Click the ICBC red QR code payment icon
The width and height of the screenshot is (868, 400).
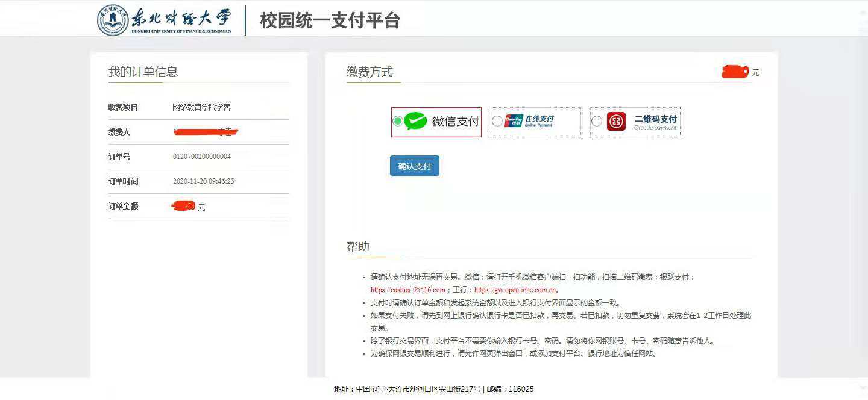pyautogui.click(x=615, y=121)
